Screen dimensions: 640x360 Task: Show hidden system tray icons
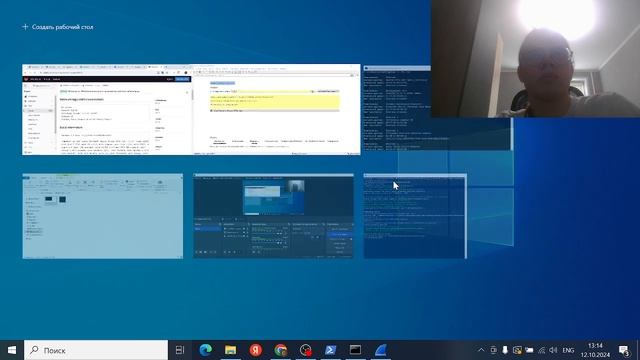pos(481,350)
